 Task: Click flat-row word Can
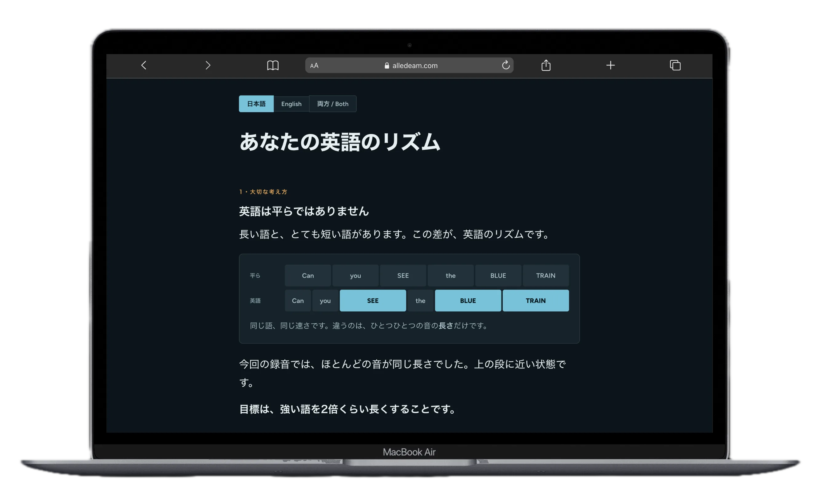pos(308,275)
